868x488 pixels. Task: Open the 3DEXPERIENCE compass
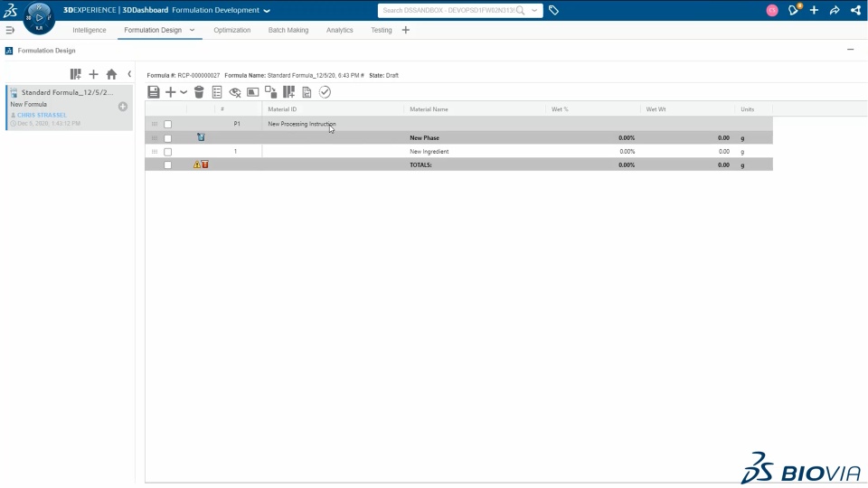pyautogui.click(x=39, y=18)
